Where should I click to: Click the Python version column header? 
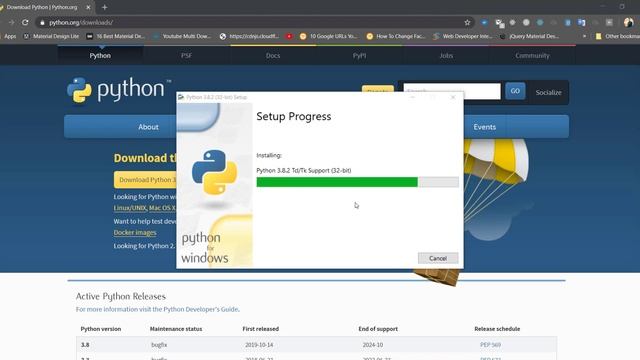[101, 329]
